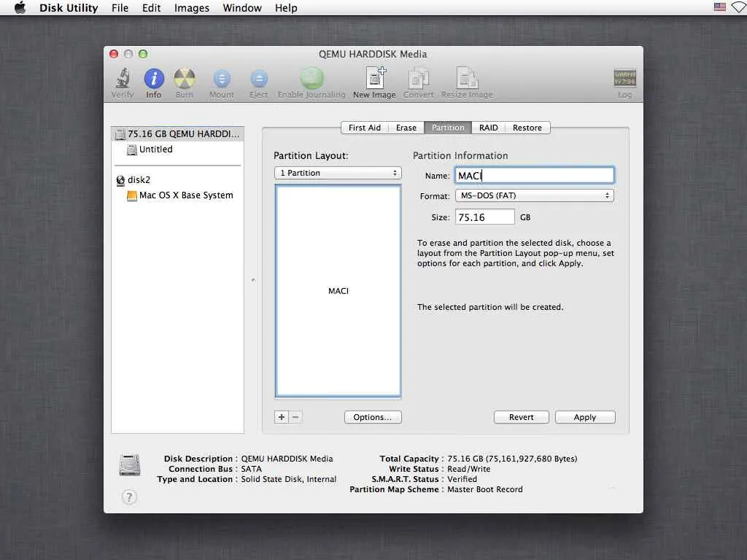Open the Images menu
The height and width of the screenshot is (560, 747).
tap(192, 7)
